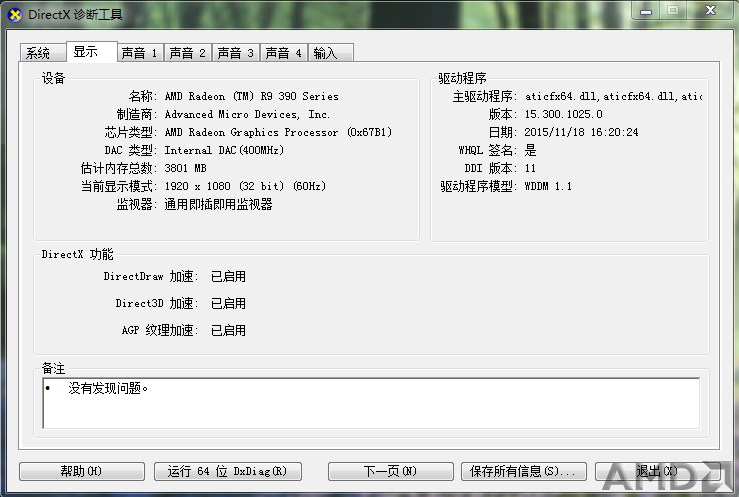Click driver model value WDDM 1.1
This screenshot has width=739, height=497.
[x=548, y=186]
